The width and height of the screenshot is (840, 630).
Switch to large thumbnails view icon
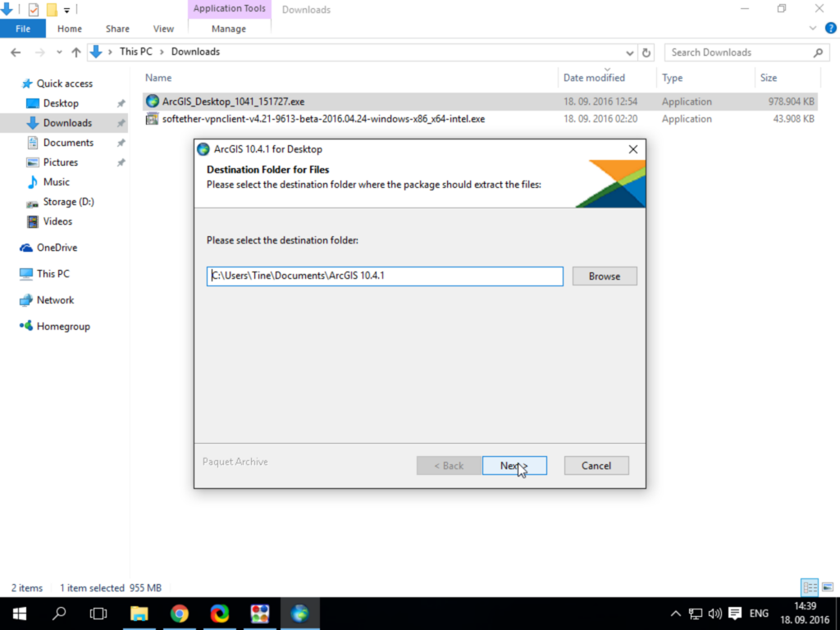pyautogui.click(x=828, y=587)
